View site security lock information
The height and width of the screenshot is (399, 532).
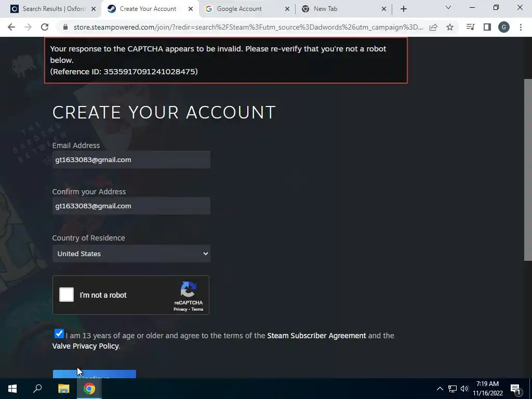pyautogui.click(x=65, y=27)
